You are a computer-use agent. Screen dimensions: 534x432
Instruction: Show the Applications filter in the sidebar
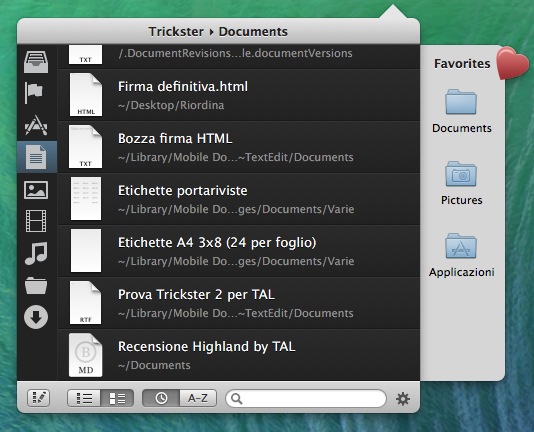36,125
